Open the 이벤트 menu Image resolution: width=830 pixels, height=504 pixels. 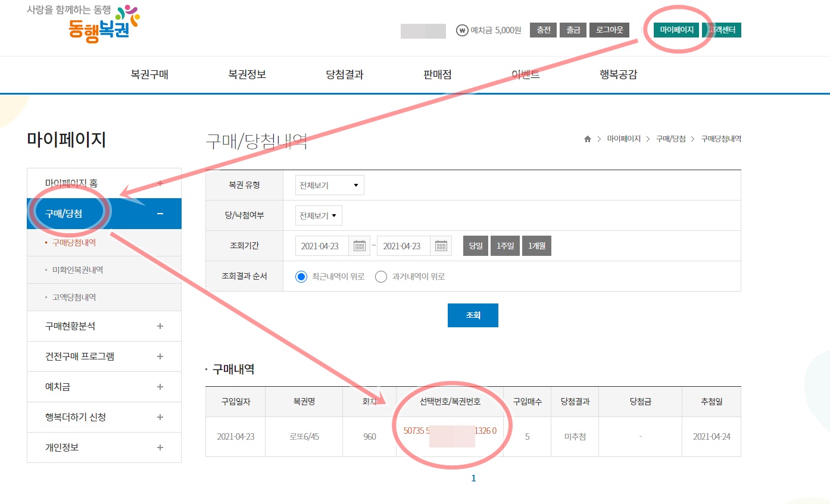526,75
